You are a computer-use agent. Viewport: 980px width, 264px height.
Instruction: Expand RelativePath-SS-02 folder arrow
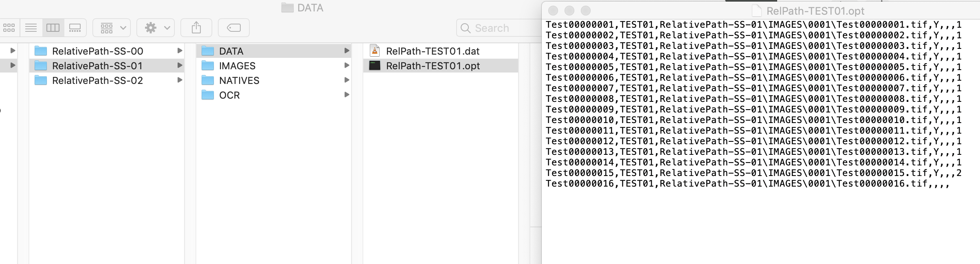(x=180, y=80)
